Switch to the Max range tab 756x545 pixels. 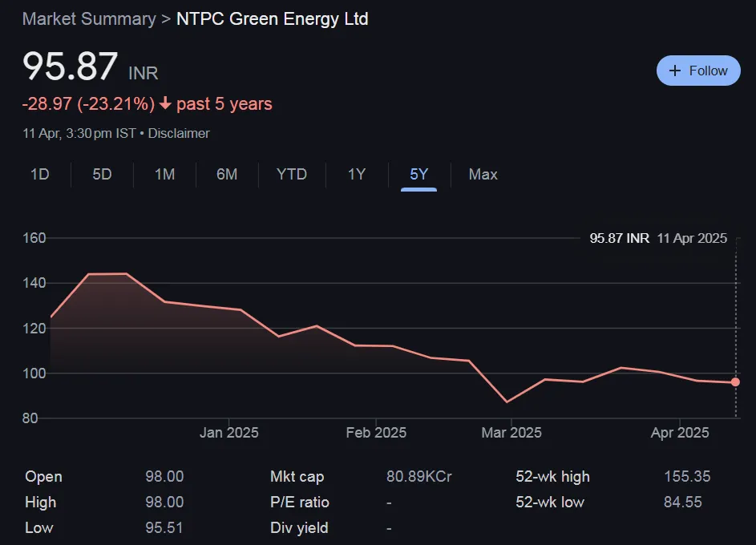coord(483,174)
